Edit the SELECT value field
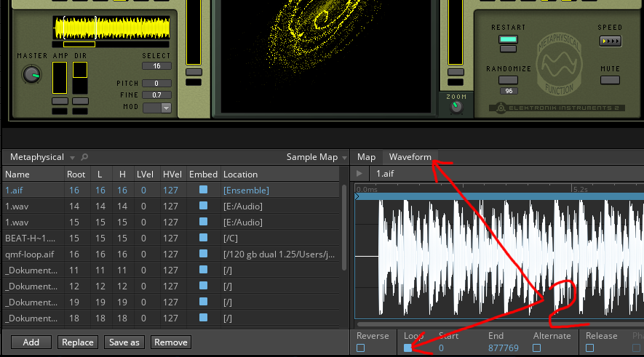This screenshot has height=357, width=644. pyautogui.click(x=156, y=66)
